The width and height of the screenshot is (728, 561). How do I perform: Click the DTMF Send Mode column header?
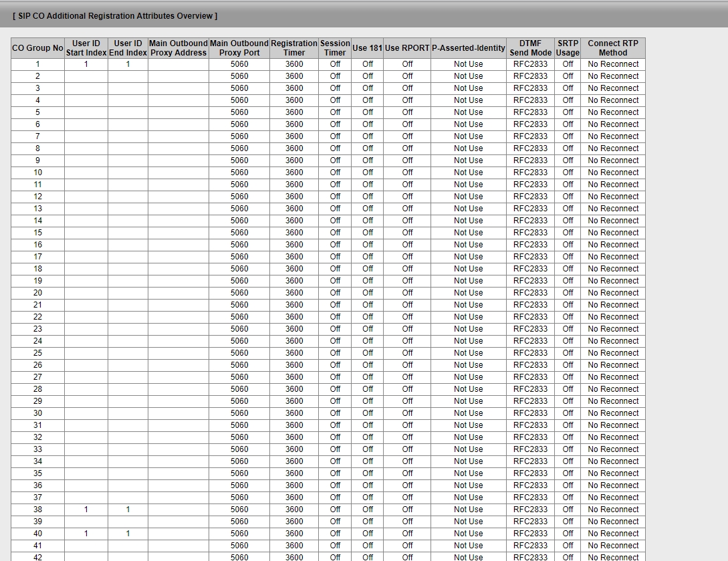point(530,48)
